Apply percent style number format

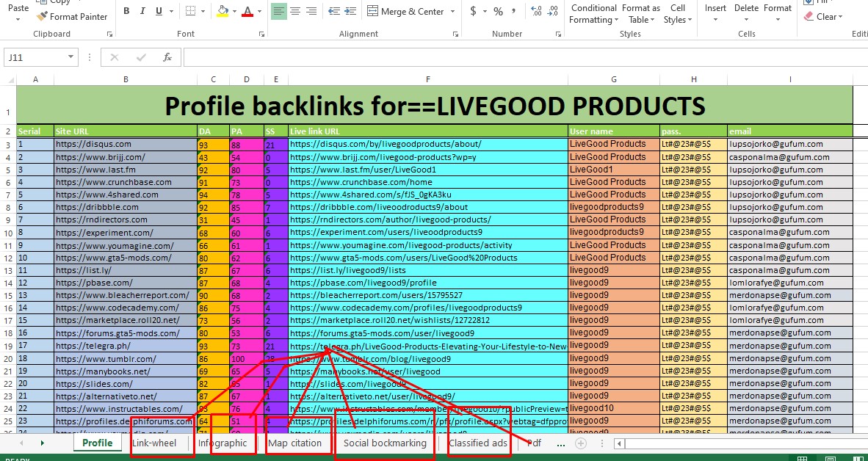point(499,11)
